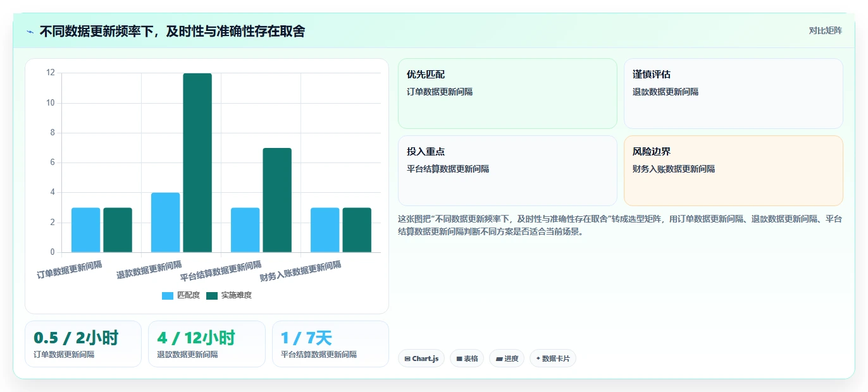The image size is (868, 392).
Task: Open the 风险边界 card
Action: pos(733,171)
